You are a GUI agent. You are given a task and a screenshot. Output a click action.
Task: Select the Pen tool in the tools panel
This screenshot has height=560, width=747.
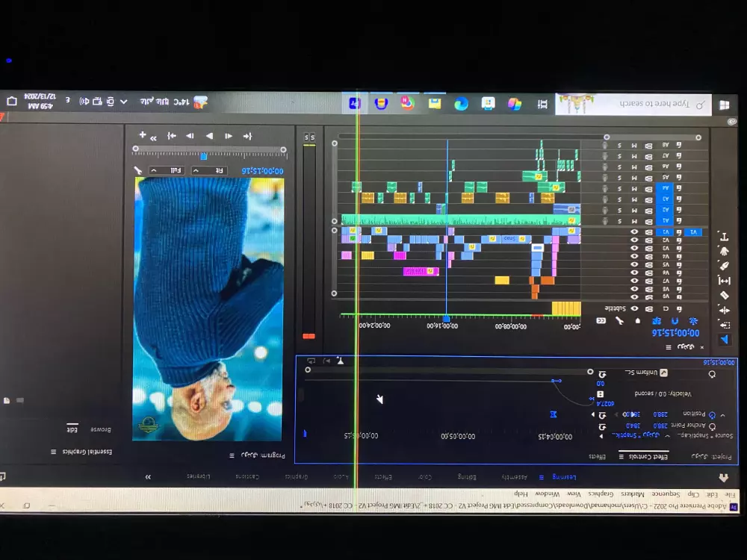[724, 265]
